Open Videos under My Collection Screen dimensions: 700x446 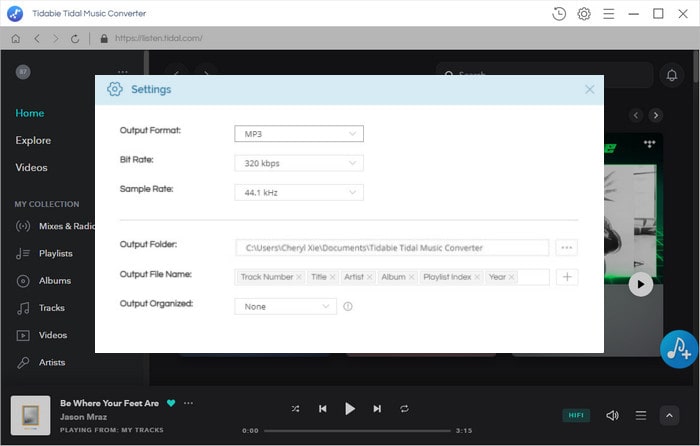[42, 335]
